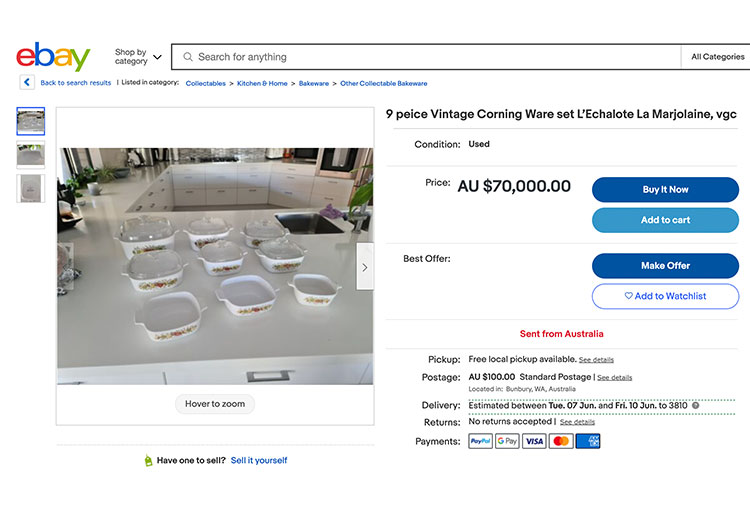The height and width of the screenshot is (516, 750).
Task: Open the Collectables breadcrumb
Action: 206,83
